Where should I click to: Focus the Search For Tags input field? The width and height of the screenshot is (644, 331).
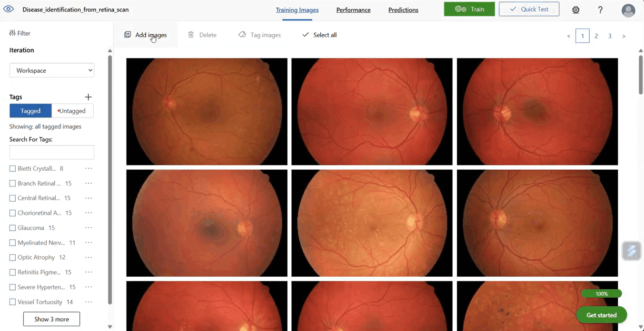(52, 152)
